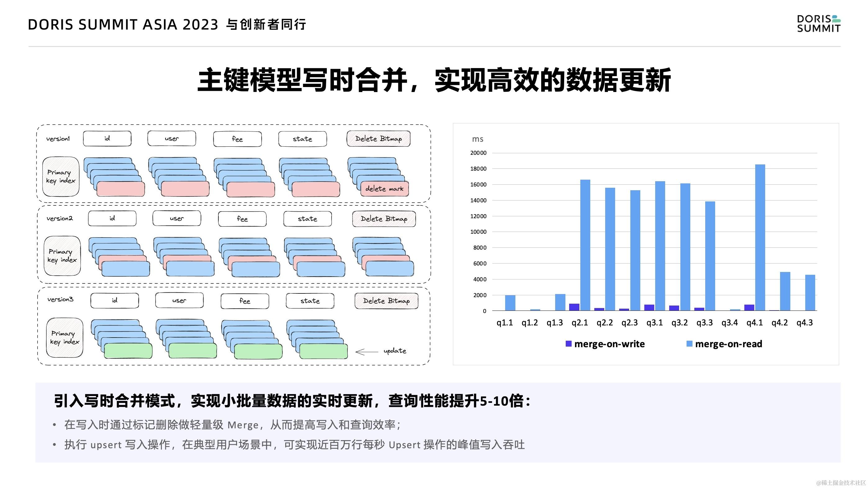868x488 pixels.
Task: Click the green block under version3 user
Action: [x=192, y=351]
